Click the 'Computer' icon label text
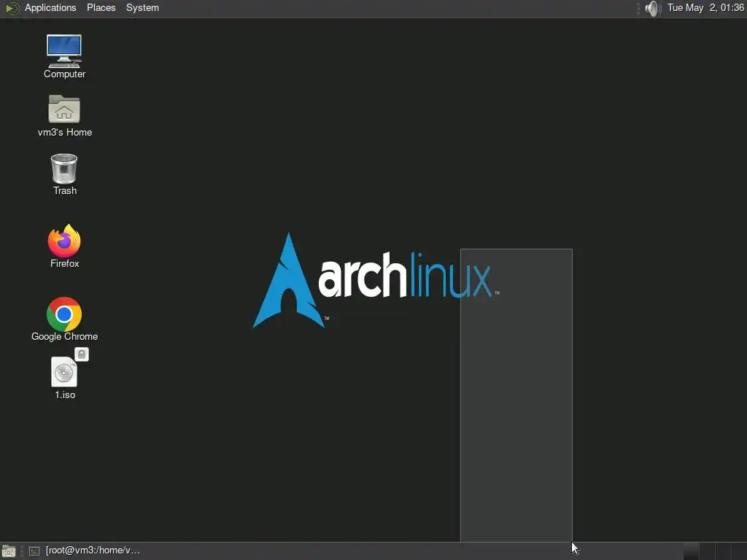Image resolution: width=747 pixels, height=560 pixels. (x=64, y=74)
